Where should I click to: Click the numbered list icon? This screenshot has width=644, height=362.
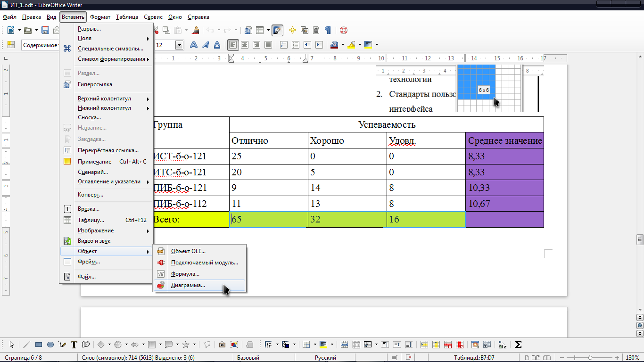click(x=284, y=45)
